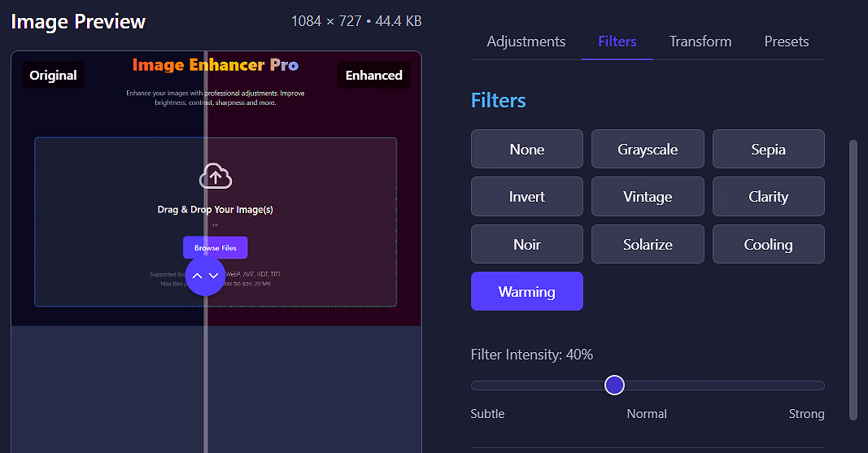
Task: Apply the Solarize filter
Action: pyautogui.click(x=647, y=244)
